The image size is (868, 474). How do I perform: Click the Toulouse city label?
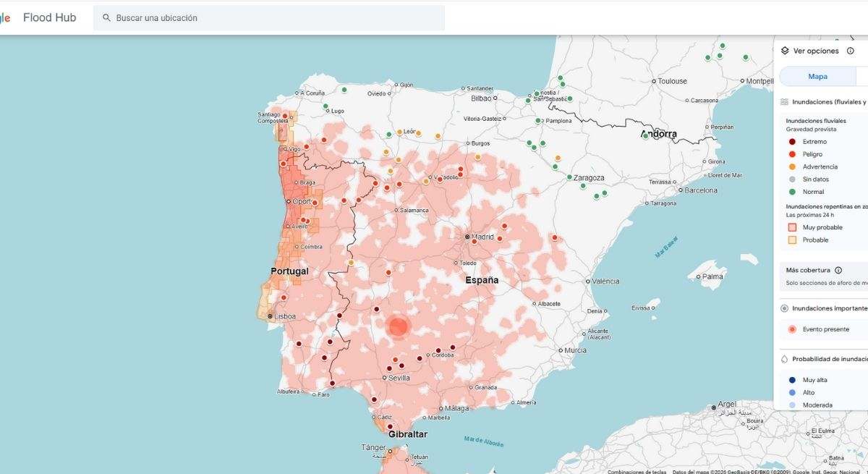673,81
